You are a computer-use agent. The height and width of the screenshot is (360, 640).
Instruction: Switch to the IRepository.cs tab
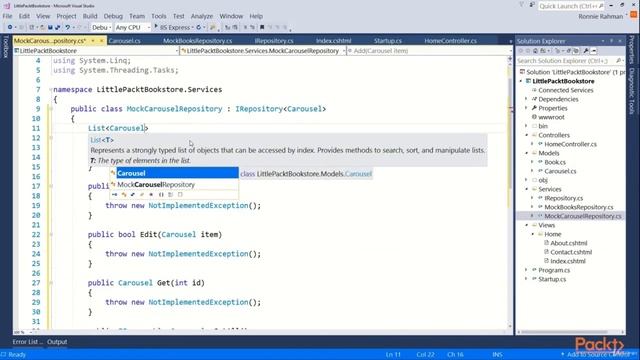(274, 41)
